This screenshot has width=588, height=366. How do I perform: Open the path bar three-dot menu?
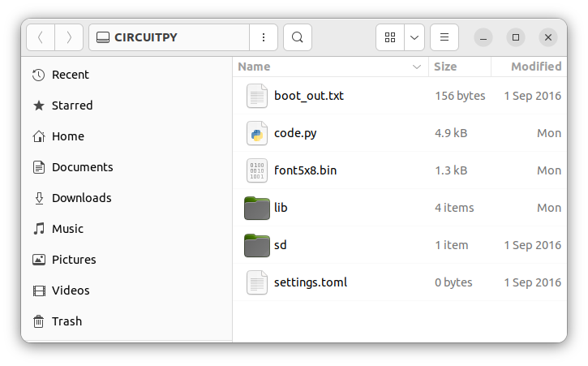coord(264,37)
